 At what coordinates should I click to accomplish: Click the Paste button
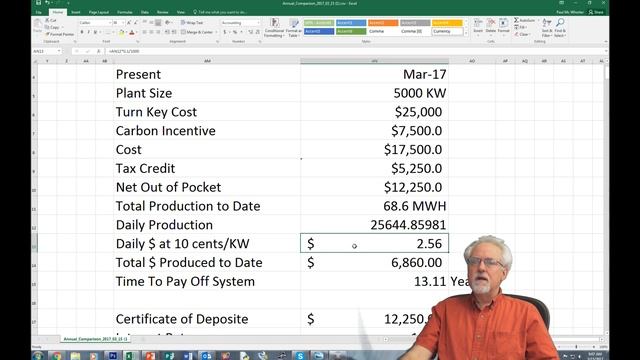(38, 26)
